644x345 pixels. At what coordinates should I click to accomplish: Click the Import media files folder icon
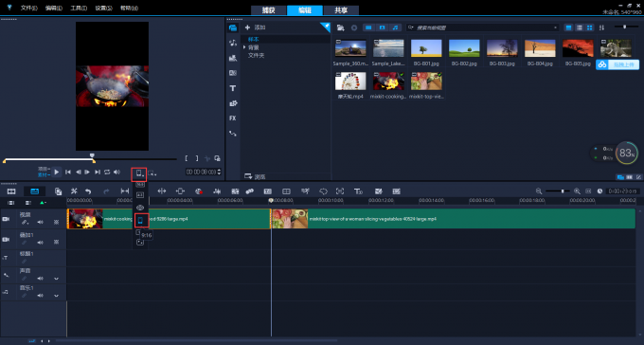coord(341,27)
